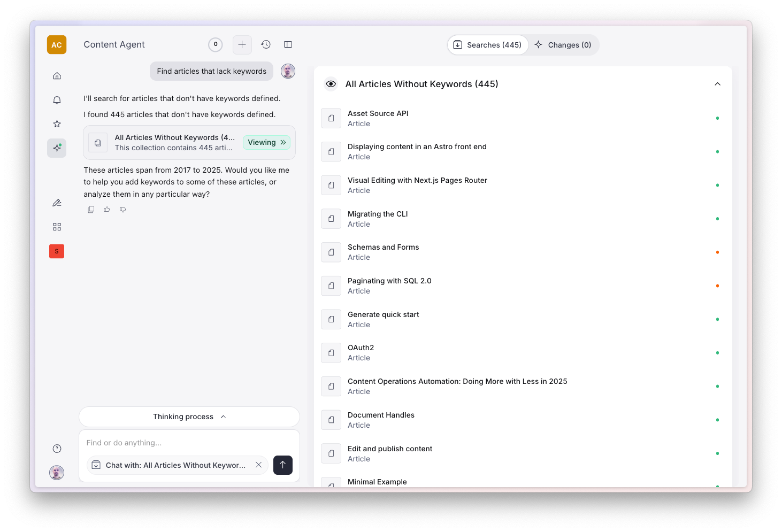Open notifications bell in sidebar

coord(57,100)
